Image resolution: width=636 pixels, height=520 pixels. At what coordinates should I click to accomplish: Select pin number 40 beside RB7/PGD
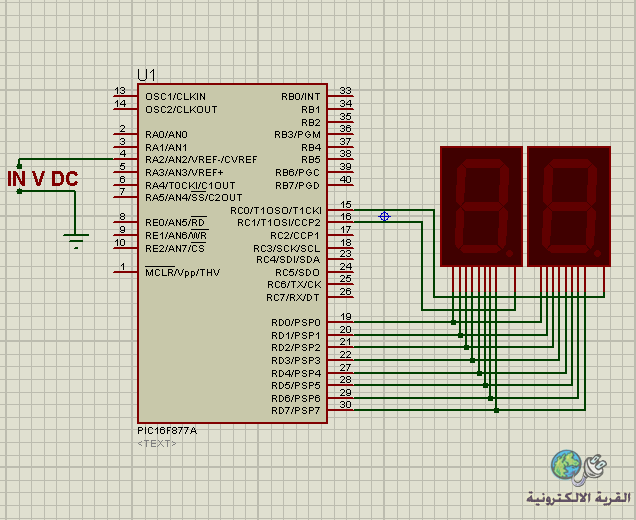[x=346, y=180]
